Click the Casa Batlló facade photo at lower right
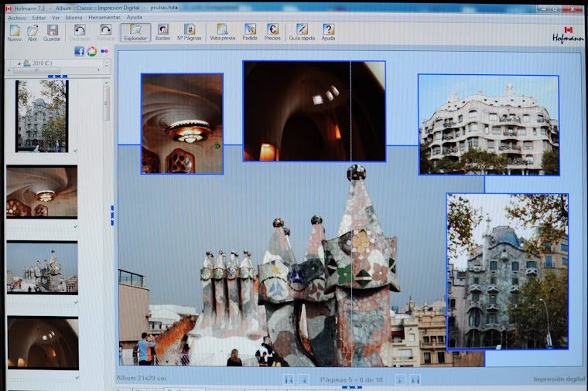The image size is (588, 391). tap(507, 271)
